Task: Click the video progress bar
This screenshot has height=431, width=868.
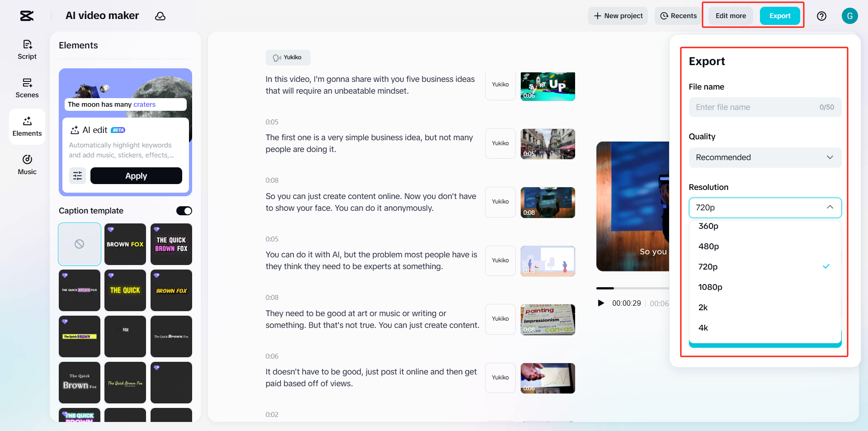Action: pos(632,288)
